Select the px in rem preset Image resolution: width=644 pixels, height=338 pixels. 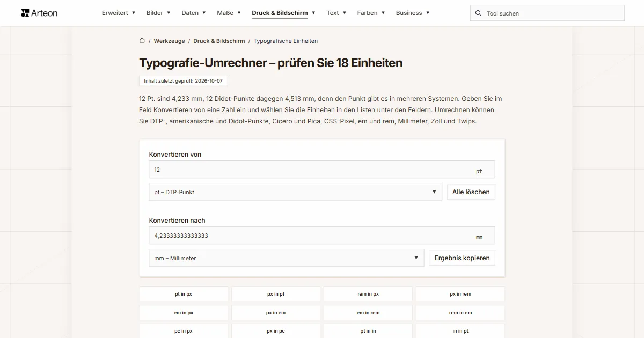[460, 294]
